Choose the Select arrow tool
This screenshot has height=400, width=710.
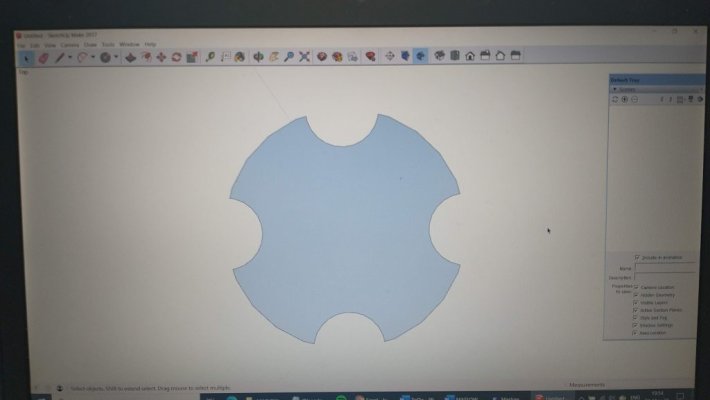pyautogui.click(x=26, y=58)
